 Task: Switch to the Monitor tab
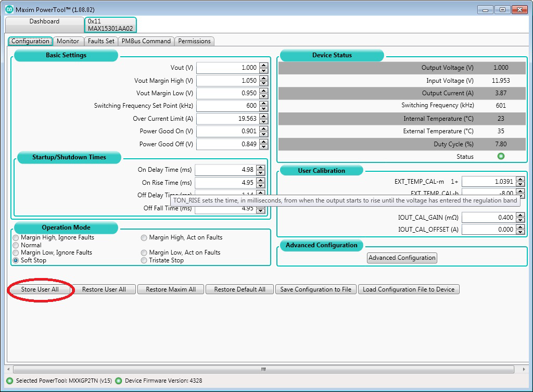point(68,41)
